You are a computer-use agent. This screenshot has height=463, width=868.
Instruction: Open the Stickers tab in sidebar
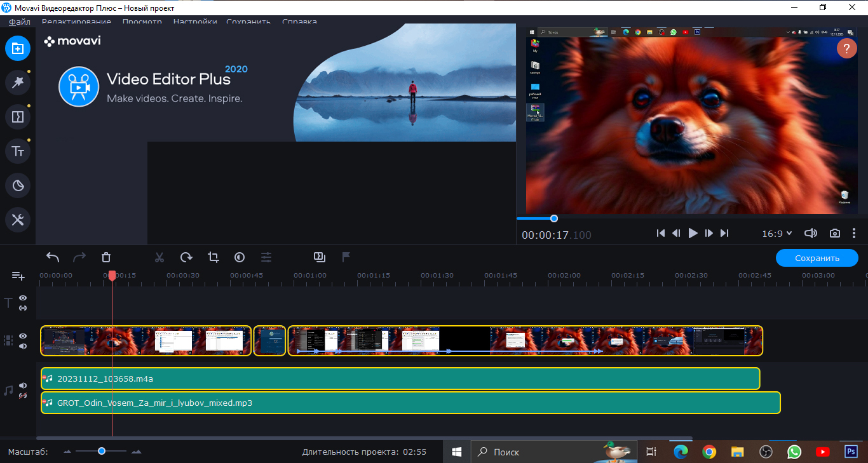(x=18, y=185)
